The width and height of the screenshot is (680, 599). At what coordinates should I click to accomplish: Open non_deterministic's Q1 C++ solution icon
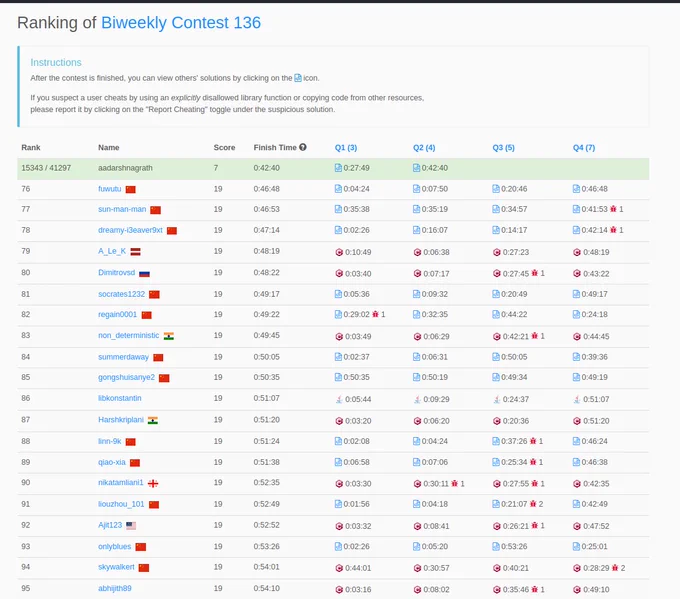(x=339, y=337)
